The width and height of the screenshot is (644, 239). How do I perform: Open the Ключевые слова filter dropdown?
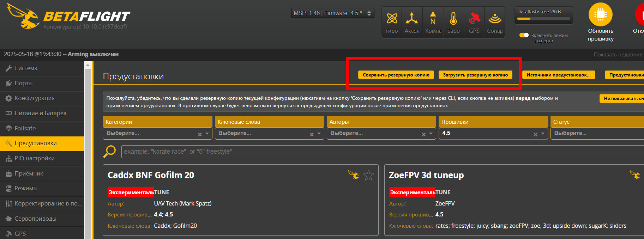[x=269, y=133]
